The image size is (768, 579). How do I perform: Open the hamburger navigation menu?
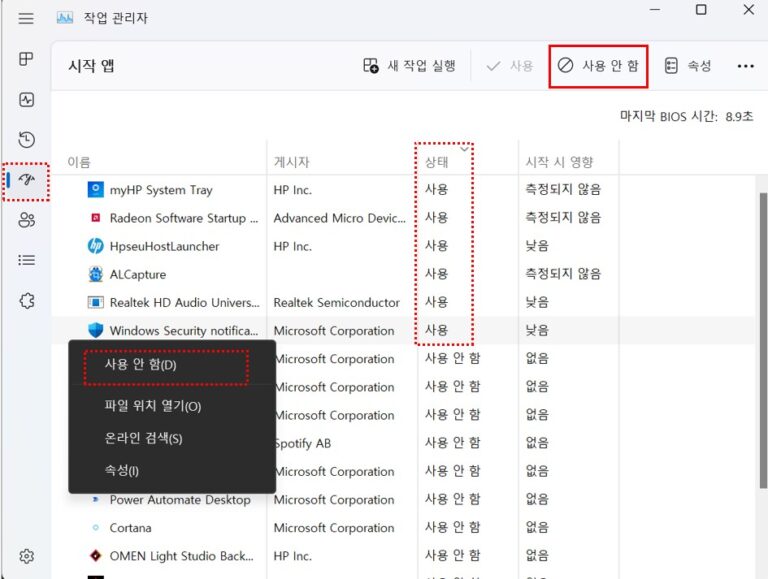pos(26,19)
